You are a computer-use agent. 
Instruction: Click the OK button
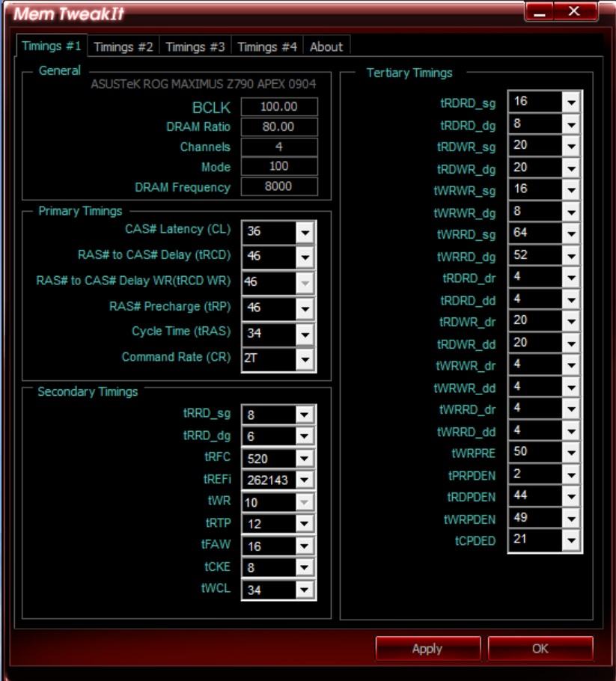coord(540,648)
